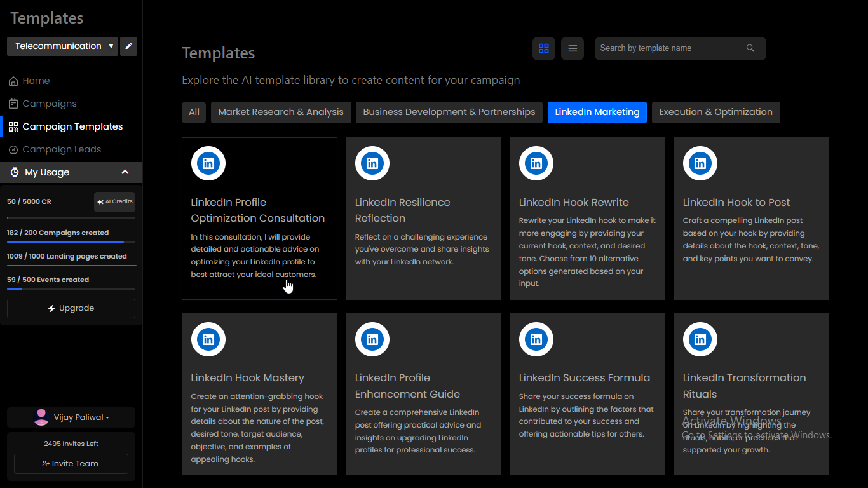Click Vijay Paliwal's profile avatar
The image size is (868, 488).
click(x=41, y=417)
